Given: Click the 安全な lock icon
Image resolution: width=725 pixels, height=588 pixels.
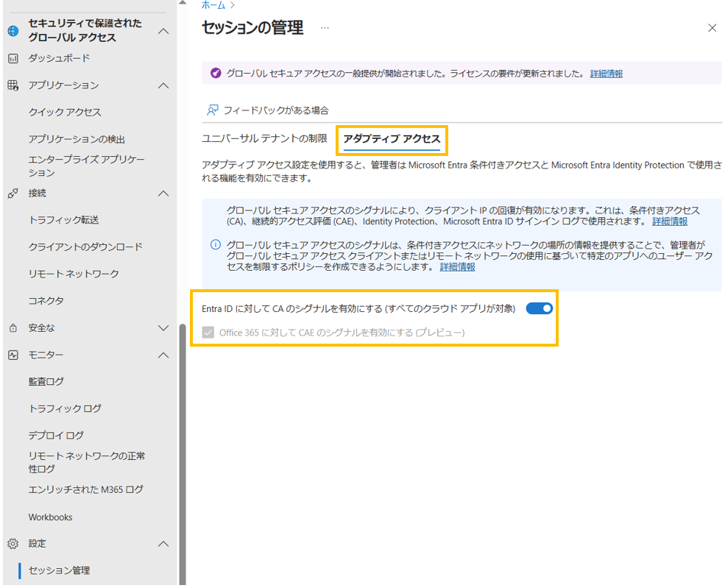Looking at the screenshot, I should 13,327.
